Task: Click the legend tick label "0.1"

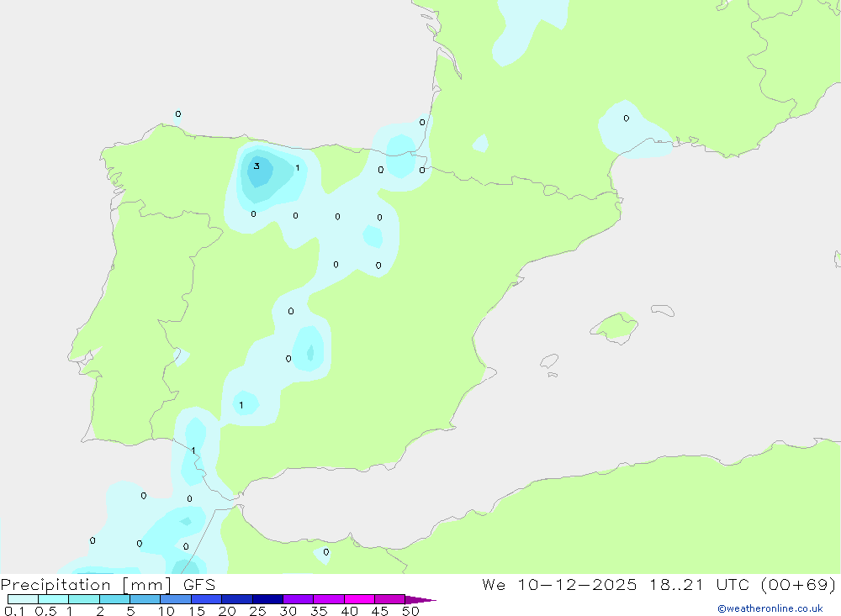Action: coord(14,611)
